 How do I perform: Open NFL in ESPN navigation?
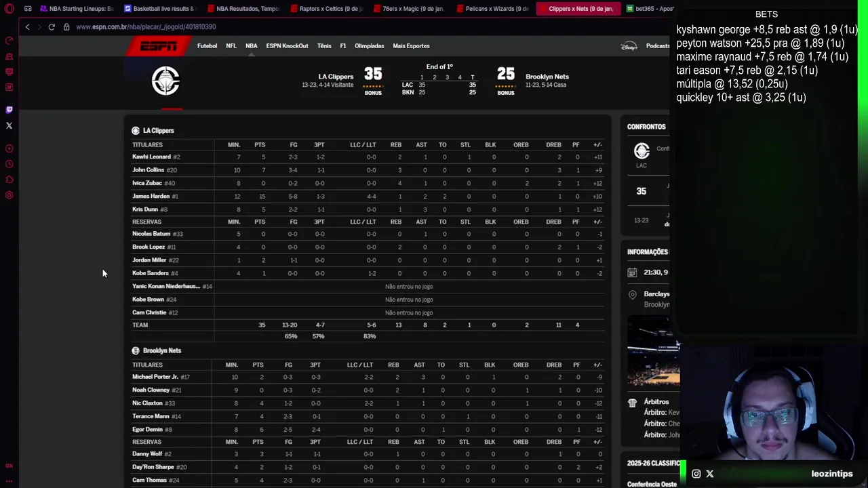tap(231, 46)
